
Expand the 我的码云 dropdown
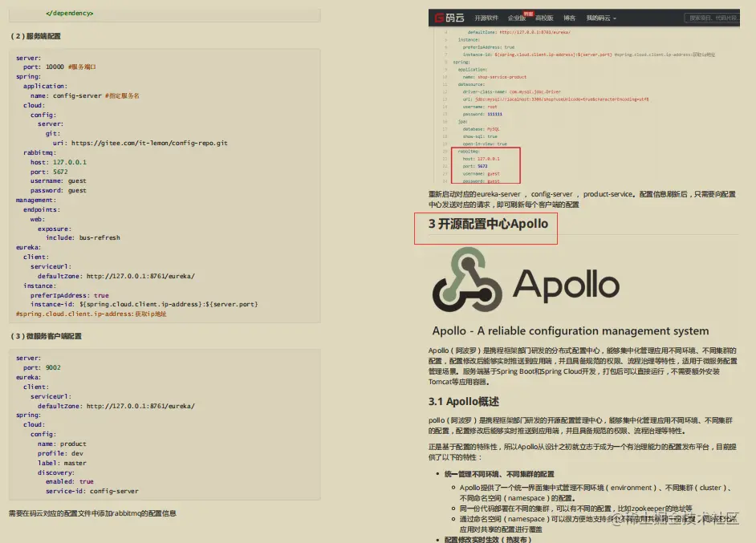tap(601, 18)
